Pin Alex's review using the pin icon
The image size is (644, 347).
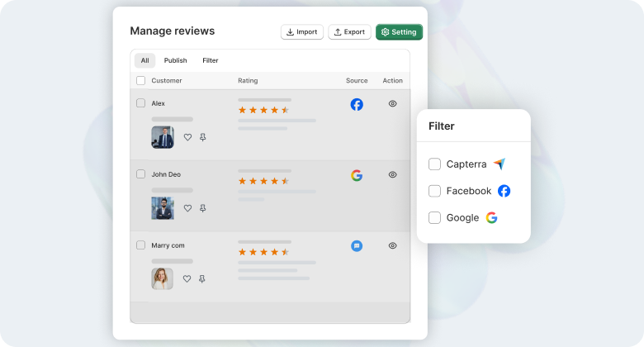[203, 138]
